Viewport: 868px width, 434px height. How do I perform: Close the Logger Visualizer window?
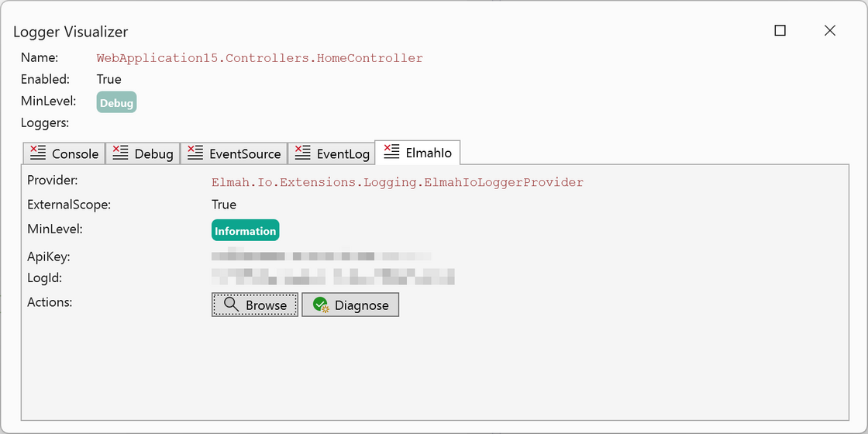pyautogui.click(x=830, y=30)
